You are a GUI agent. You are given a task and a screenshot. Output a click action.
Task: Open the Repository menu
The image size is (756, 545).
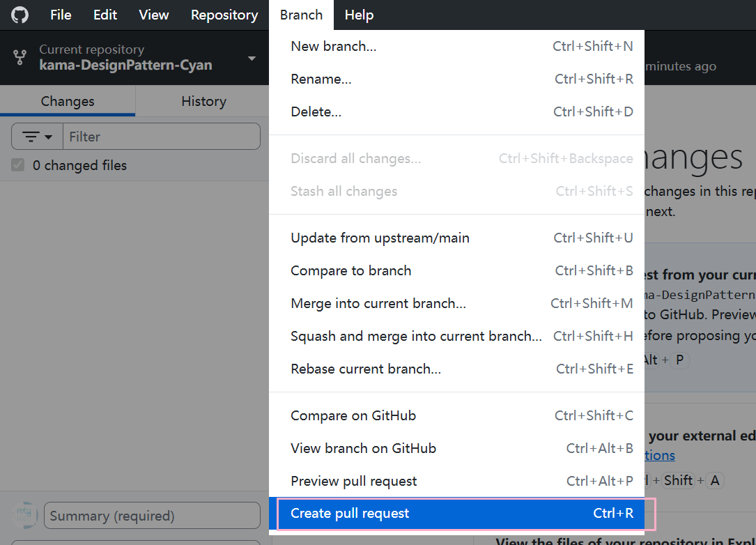point(224,15)
